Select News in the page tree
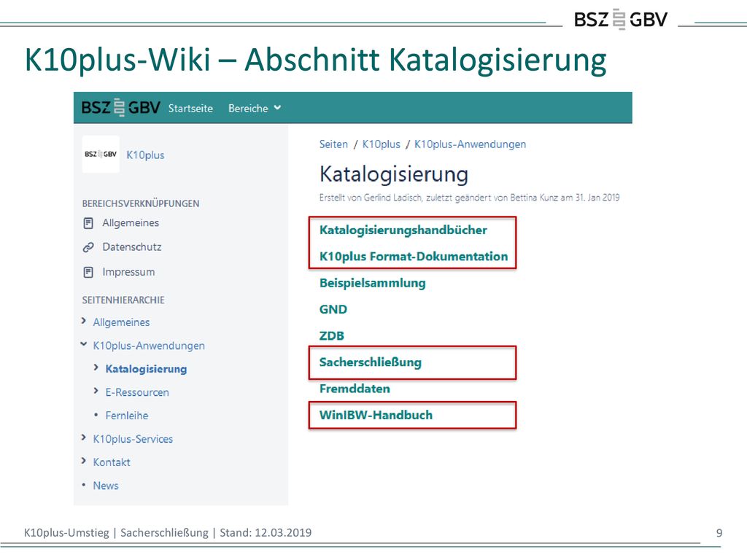Viewport: 747px width, 560px height. click(106, 486)
